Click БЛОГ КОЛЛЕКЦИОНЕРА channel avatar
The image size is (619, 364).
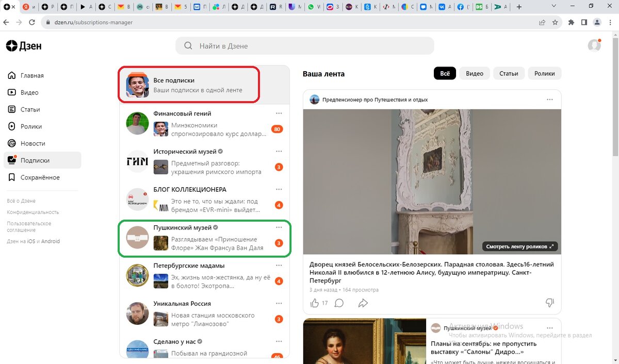[x=138, y=200]
